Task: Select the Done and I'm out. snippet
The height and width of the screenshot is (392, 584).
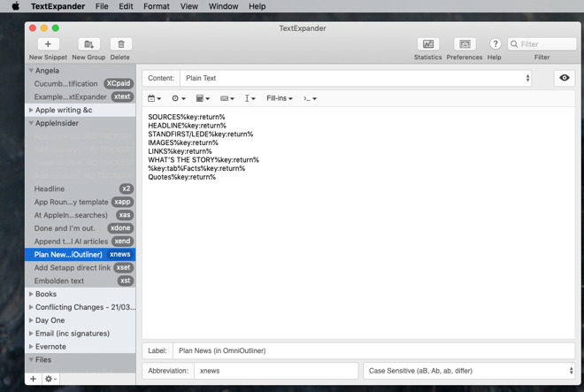Action: [x=81, y=228]
